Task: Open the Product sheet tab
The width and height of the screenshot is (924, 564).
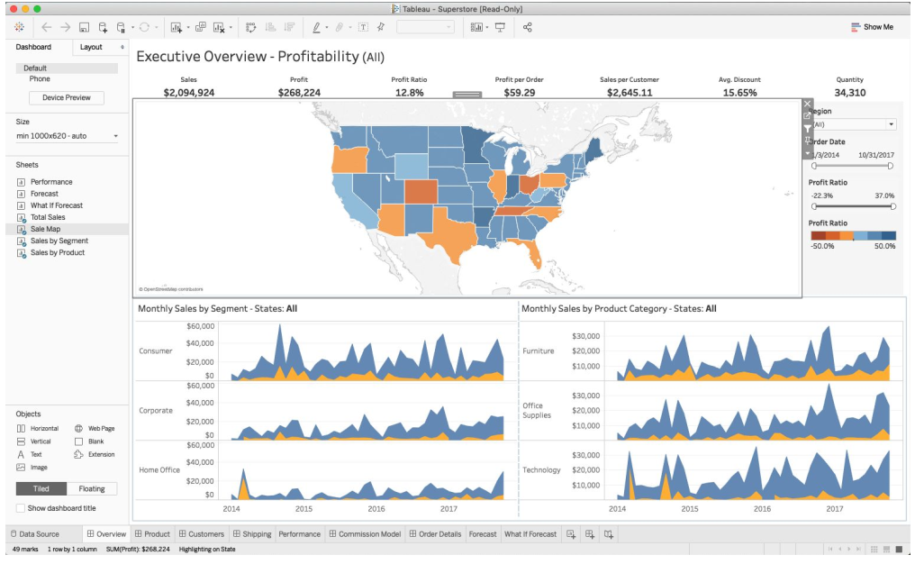Action: pyautogui.click(x=152, y=534)
